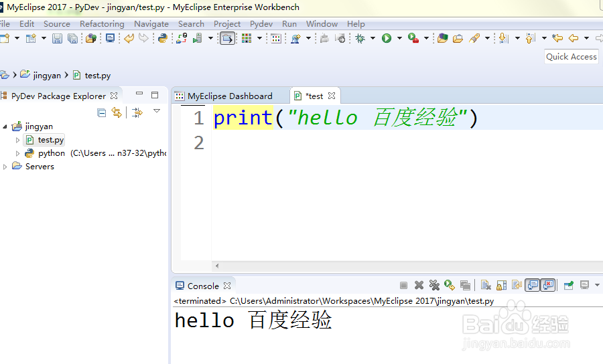This screenshot has height=364, width=603.
Task: Maximize the Package Explorer panel
Action: pyautogui.click(x=155, y=95)
